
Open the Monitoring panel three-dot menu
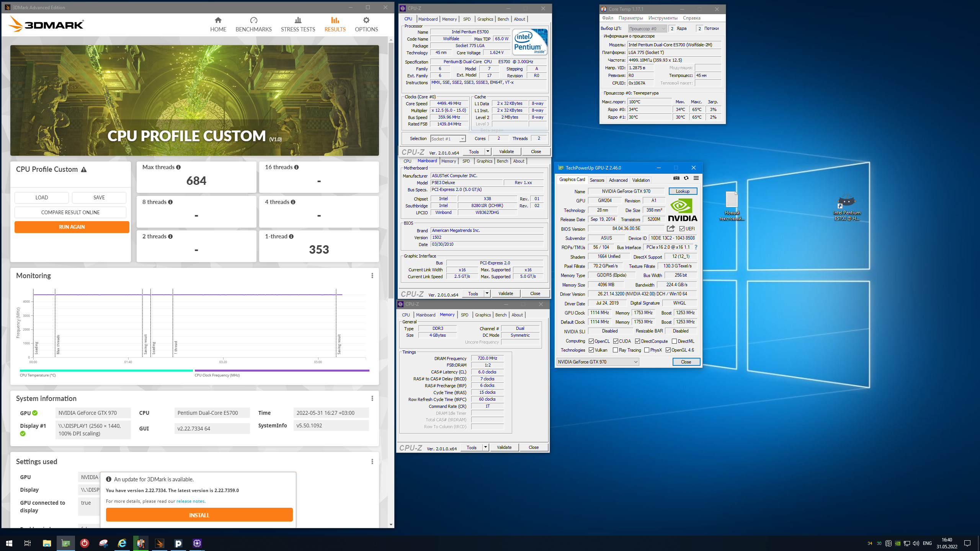(372, 275)
